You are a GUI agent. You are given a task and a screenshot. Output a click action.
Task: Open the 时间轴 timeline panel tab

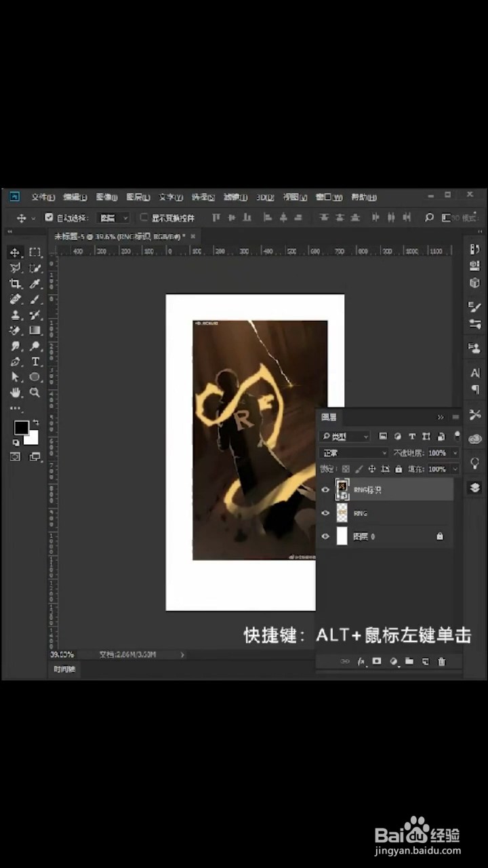[65, 669]
